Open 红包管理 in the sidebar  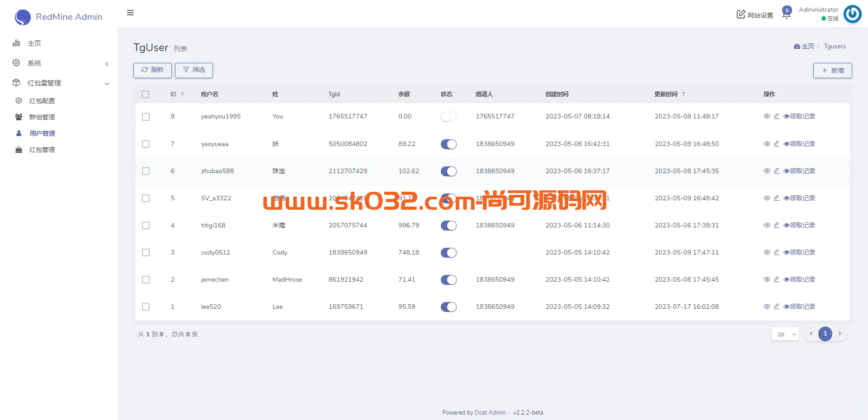(42, 150)
